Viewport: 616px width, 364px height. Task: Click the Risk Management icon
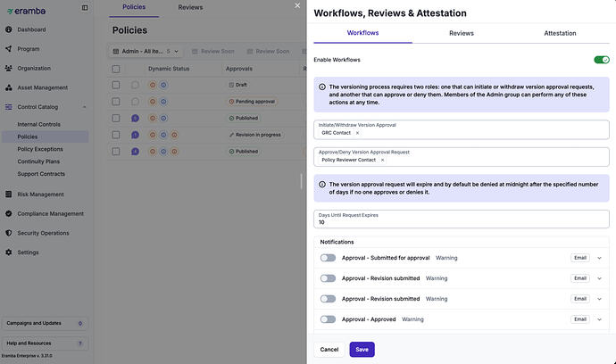(x=9, y=194)
